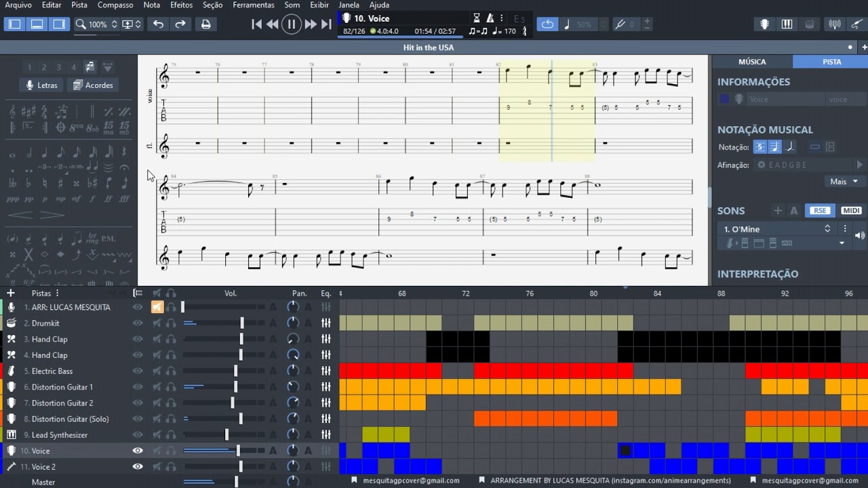The height and width of the screenshot is (488, 868).
Task: Hide the Voice 2 track
Action: (138, 466)
